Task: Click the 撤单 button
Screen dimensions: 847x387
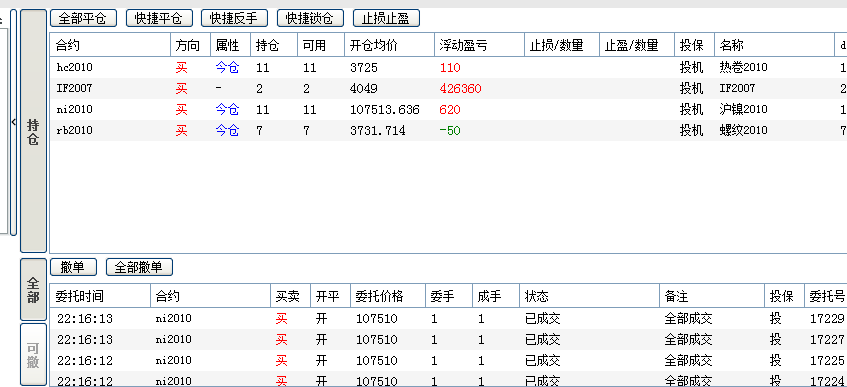Action: click(73, 267)
